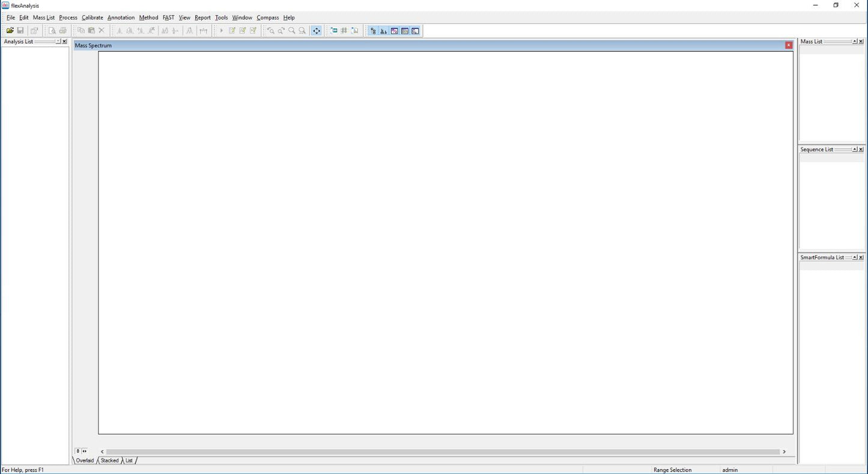Toggle the Analysis List panel toolbar button

click(x=373, y=31)
